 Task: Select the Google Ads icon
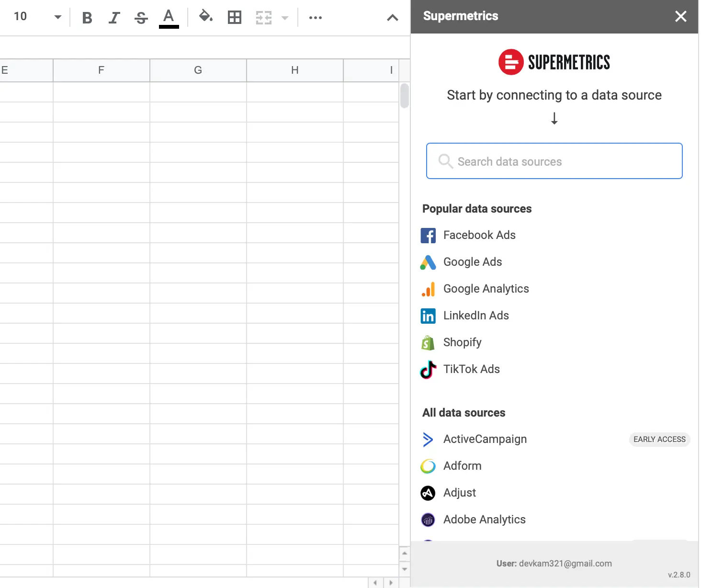pyautogui.click(x=428, y=262)
